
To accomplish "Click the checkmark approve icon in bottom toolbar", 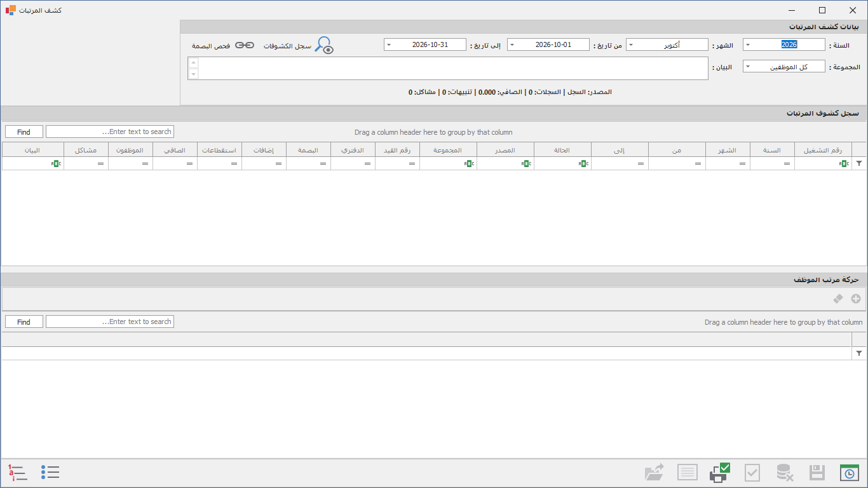I will click(752, 472).
